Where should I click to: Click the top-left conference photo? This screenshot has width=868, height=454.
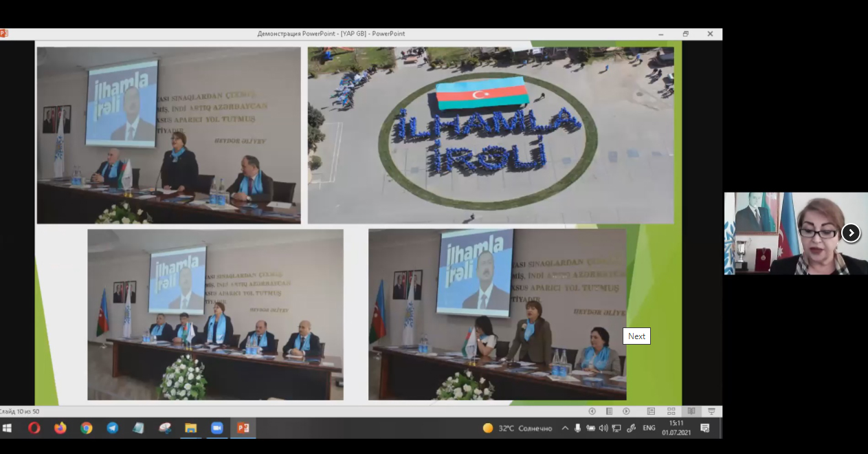point(168,136)
